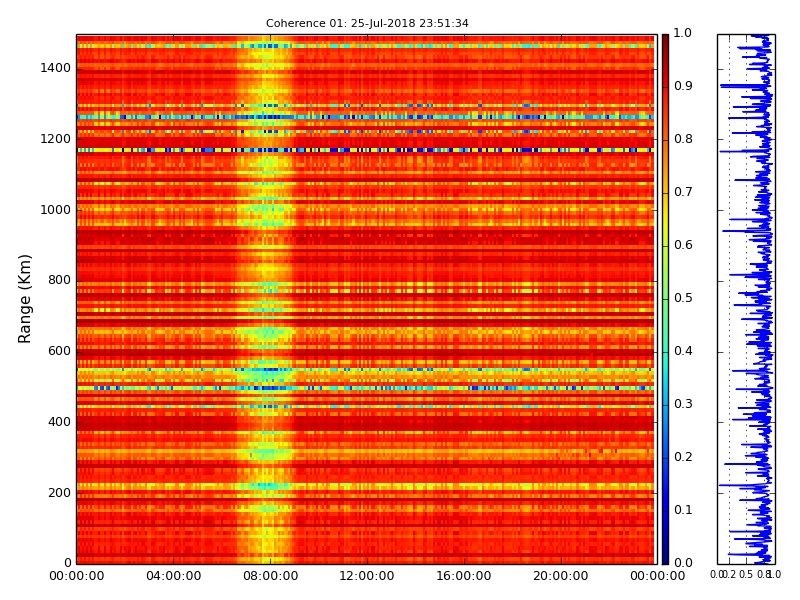Click the 200 range tick label
Image resolution: width=800 pixels, height=600 pixels.
[x=59, y=493]
